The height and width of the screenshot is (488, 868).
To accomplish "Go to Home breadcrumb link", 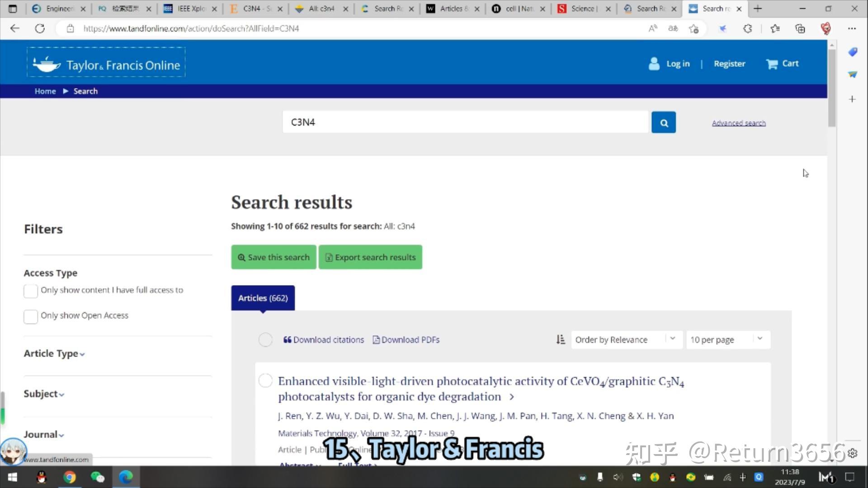I will point(45,91).
